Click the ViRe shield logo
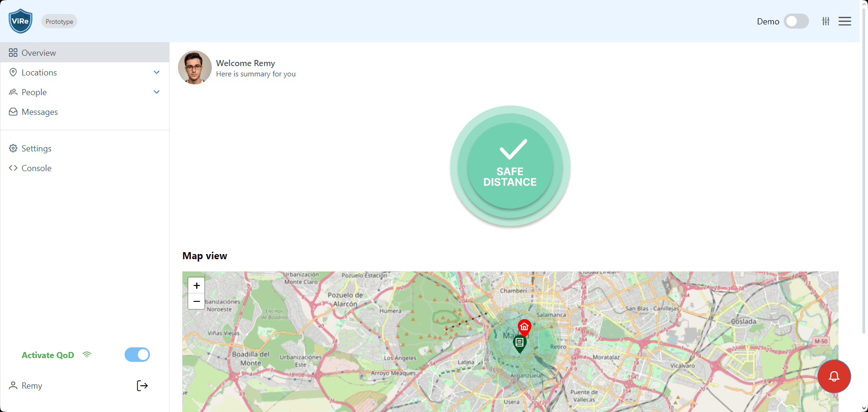Viewport: 868px width, 412px height. (x=21, y=21)
